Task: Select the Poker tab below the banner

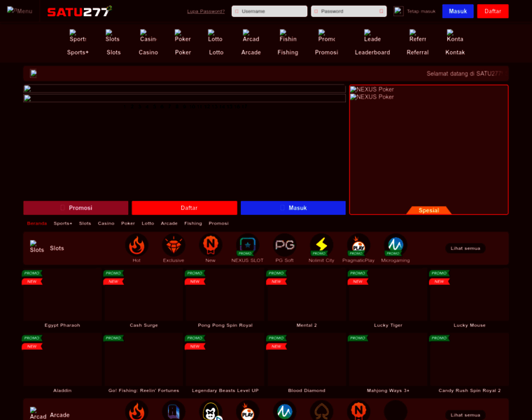Action: pos(128,223)
